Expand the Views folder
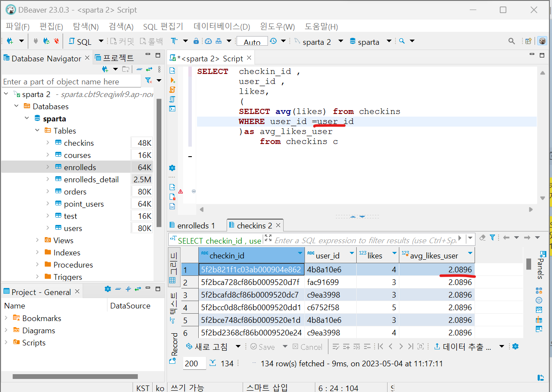 coord(37,240)
